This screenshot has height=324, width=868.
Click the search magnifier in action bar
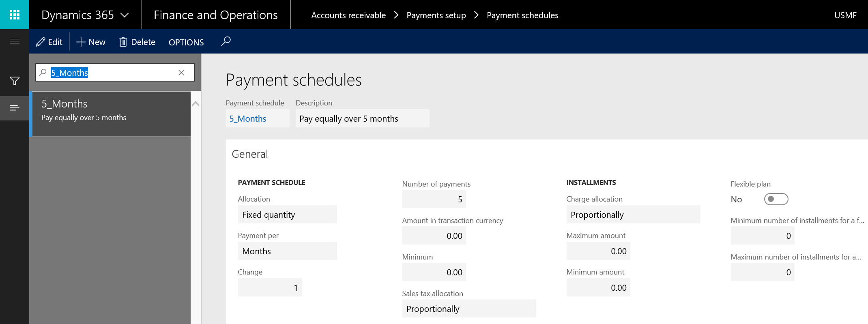coord(226,41)
